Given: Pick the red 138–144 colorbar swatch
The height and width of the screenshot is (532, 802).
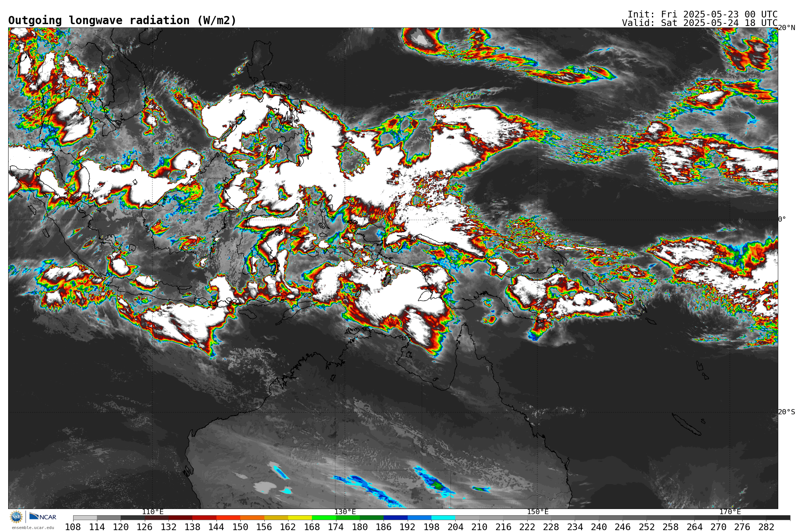Looking at the screenshot, I should (x=204, y=518).
